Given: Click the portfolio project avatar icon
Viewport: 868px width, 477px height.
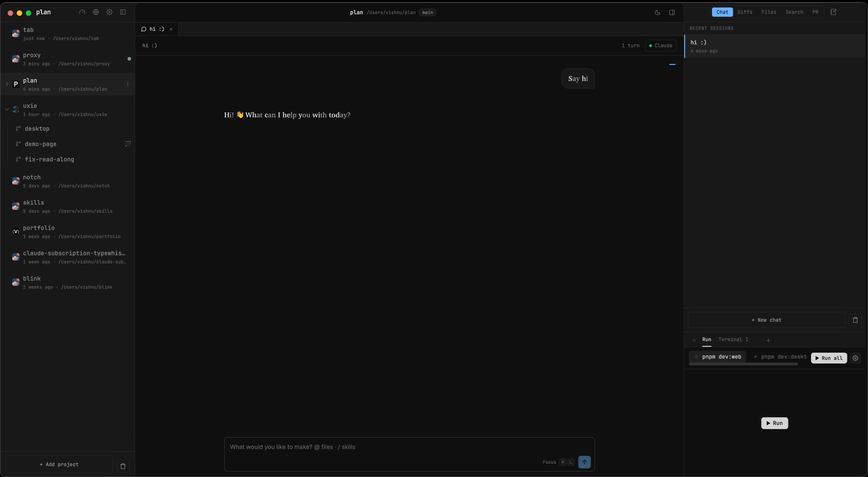Looking at the screenshot, I should [16, 231].
